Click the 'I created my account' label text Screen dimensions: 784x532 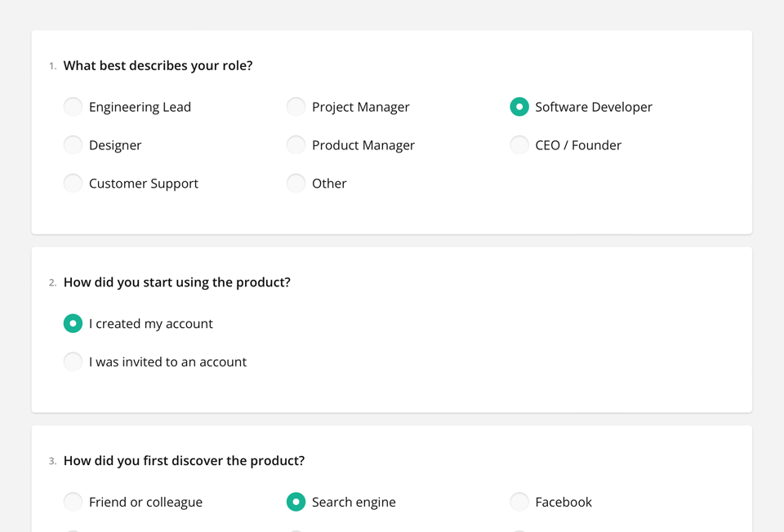150,324
